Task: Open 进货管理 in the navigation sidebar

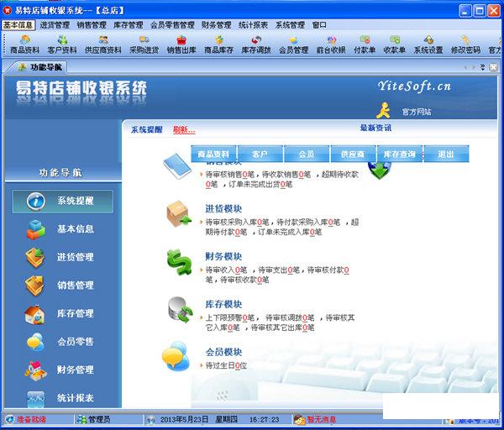Action: coord(60,258)
